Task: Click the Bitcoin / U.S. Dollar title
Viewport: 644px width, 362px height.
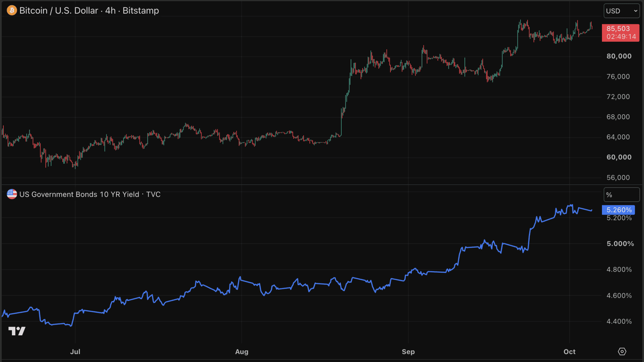Action: pyautogui.click(x=89, y=11)
